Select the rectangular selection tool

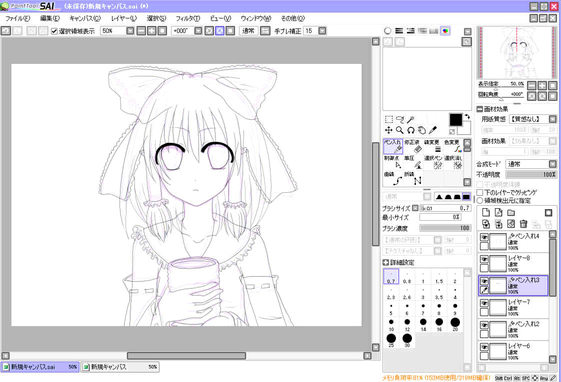pos(389,119)
